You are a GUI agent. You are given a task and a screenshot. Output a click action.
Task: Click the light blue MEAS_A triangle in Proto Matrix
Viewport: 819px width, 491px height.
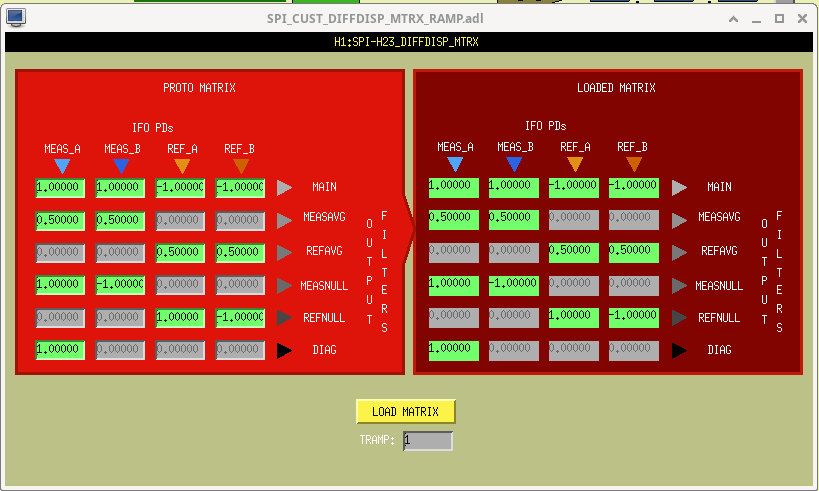point(62,167)
